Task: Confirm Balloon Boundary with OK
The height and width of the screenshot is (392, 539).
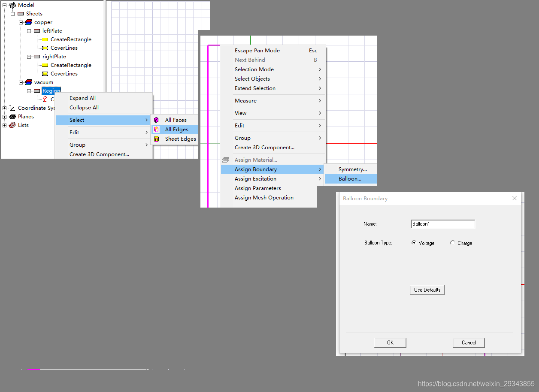Action: point(390,343)
